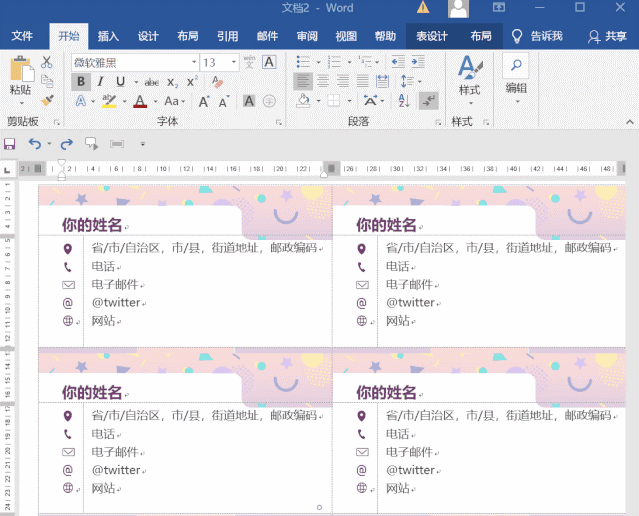
Task: Toggle character shading
Action: [x=249, y=101]
